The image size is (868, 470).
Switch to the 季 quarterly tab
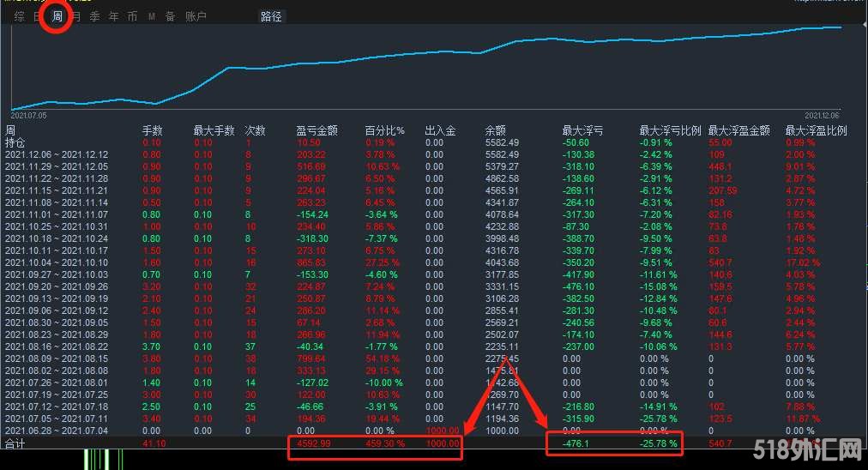pos(95,16)
